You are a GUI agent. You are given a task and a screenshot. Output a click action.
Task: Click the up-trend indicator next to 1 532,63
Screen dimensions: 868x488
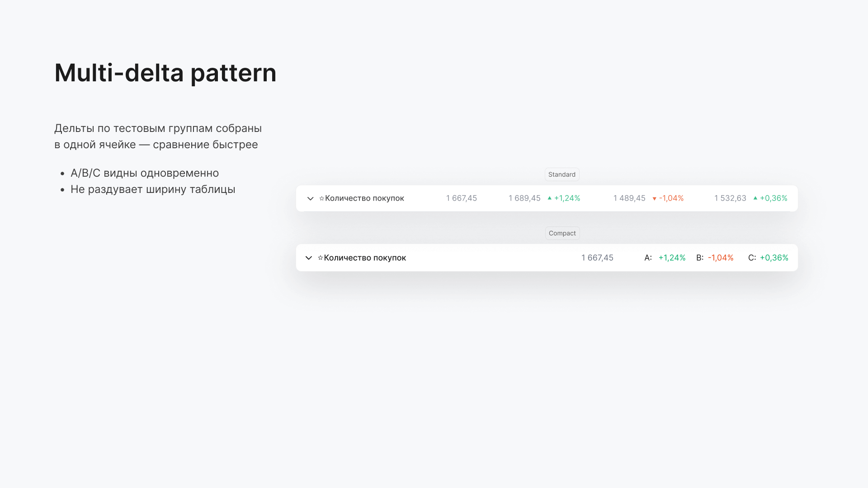[x=755, y=198]
